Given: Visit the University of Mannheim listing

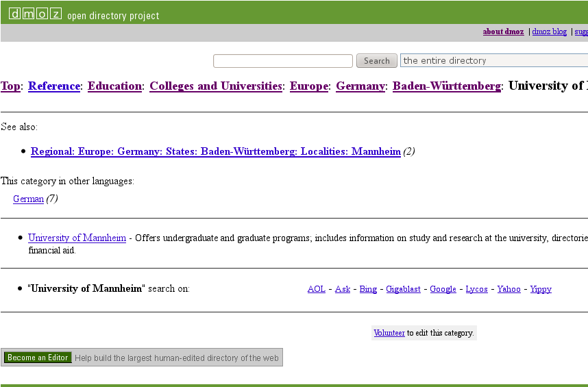Looking at the screenshot, I should (77, 238).
